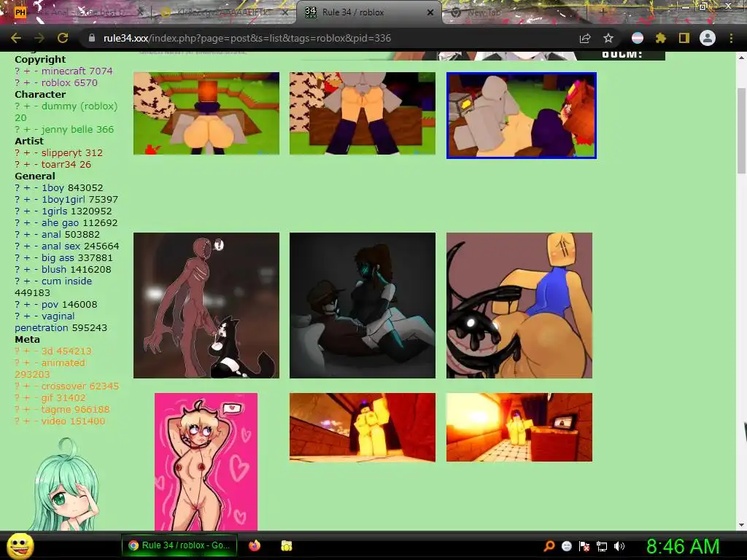This screenshot has width=747, height=560.
Task: Open the 1boy general tag
Action: pos(53,187)
